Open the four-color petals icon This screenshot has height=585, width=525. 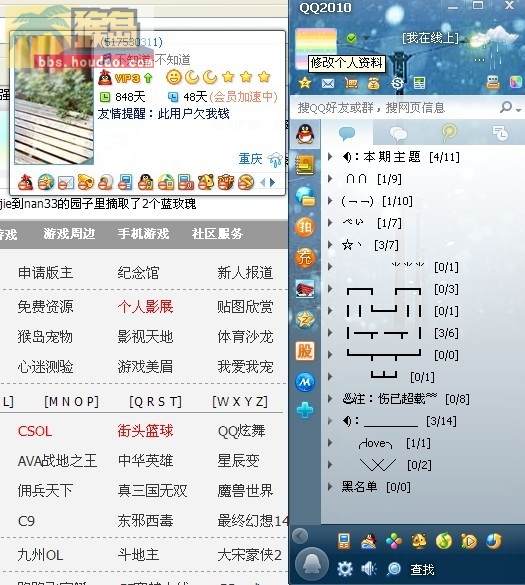394,541
